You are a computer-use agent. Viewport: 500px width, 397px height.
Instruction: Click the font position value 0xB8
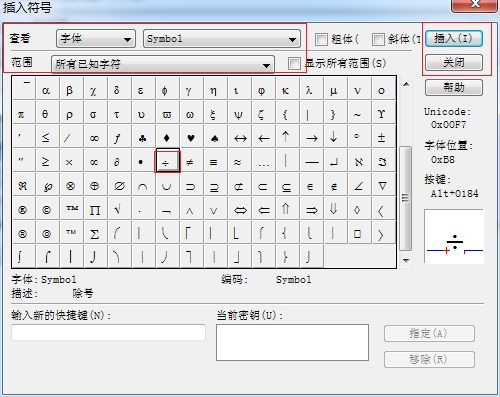(443, 160)
